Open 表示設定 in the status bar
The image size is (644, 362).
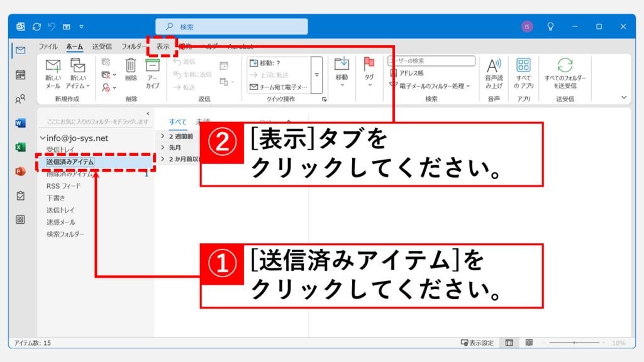click(477, 343)
